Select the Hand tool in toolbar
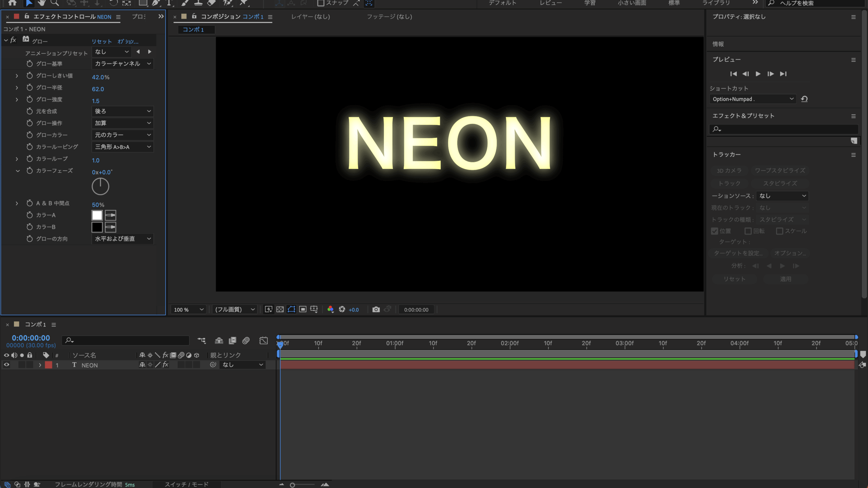This screenshot has height=488, width=868. click(42, 3)
